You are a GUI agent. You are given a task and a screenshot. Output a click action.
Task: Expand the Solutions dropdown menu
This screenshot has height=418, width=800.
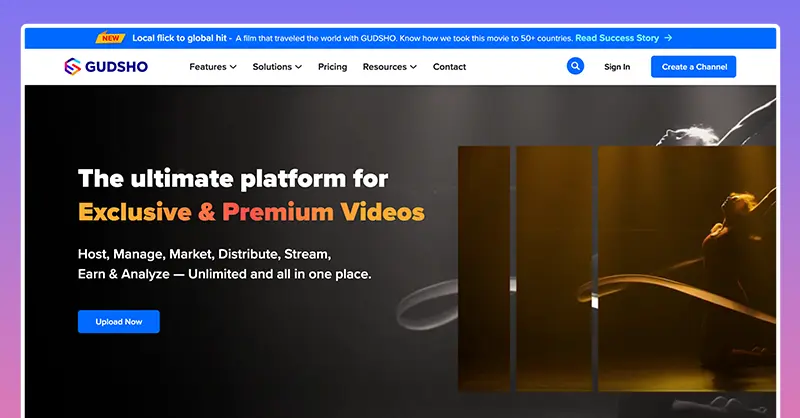coord(277,67)
